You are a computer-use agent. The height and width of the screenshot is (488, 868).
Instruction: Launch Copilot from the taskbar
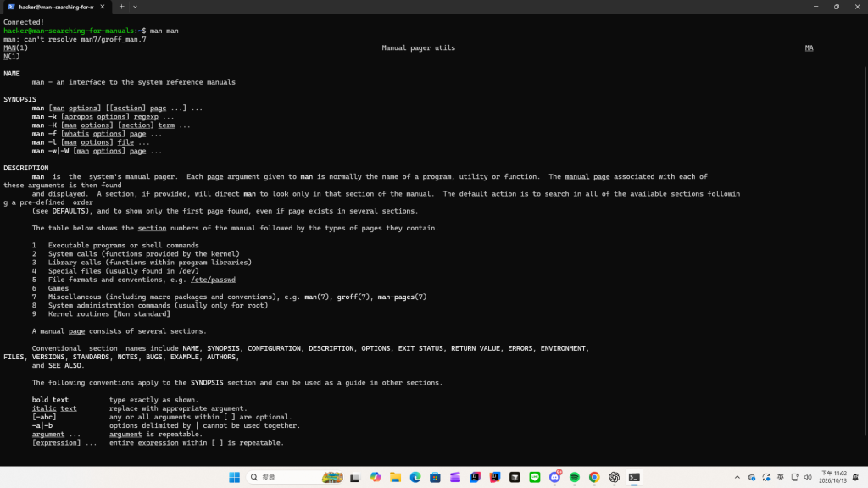(x=376, y=478)
